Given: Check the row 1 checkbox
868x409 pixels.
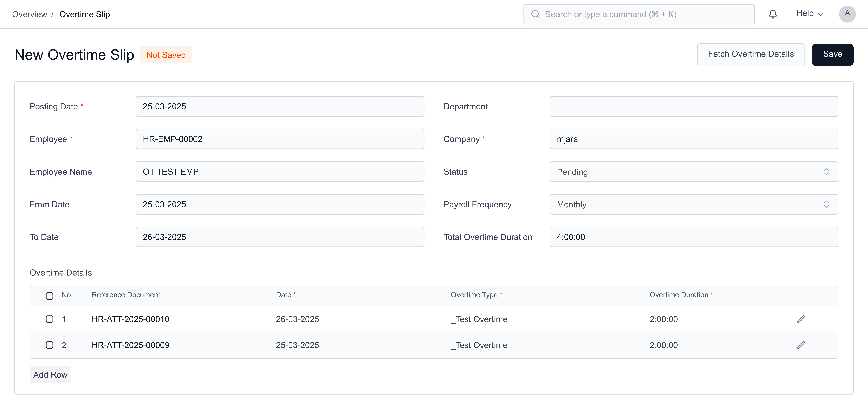Looking at the screenshot, I should point(50,319).
